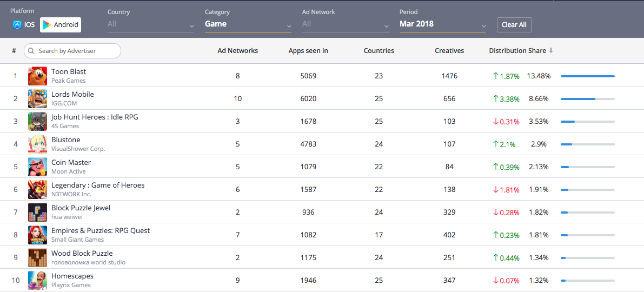Click the Clear All button
Screen dimensions: 644x292
tap(514, 25)
